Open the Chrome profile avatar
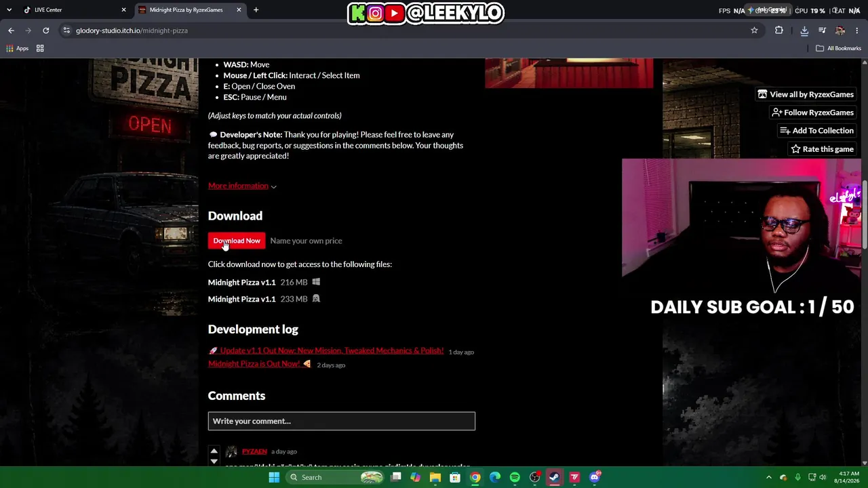 840,30
